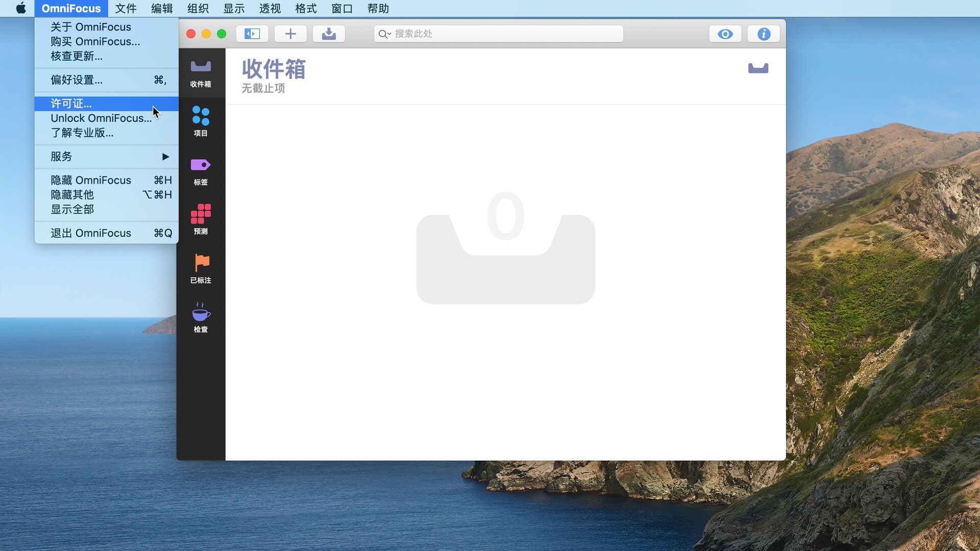Open the 窗口 menu
Viewport: 980px width, 551px height.
tap(342, 8)
